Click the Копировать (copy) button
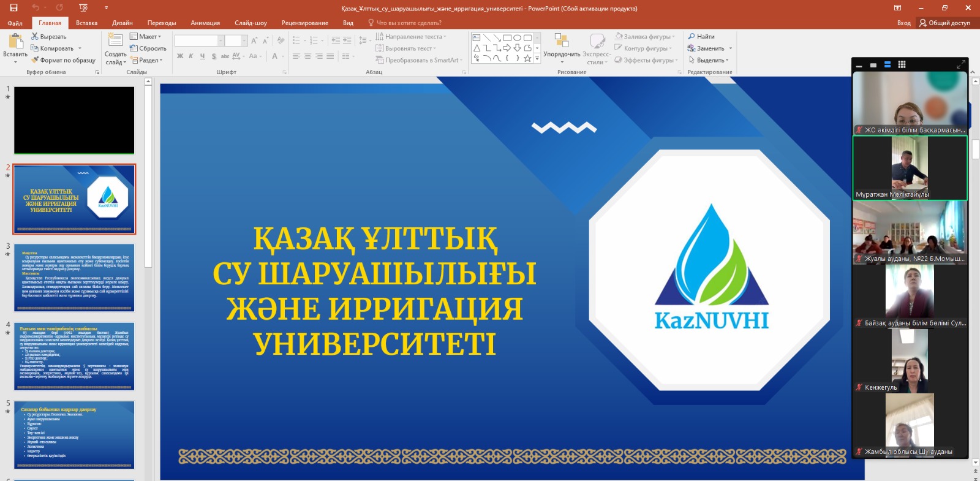Screen dimensions: 980x481 [x=52, y=48]
